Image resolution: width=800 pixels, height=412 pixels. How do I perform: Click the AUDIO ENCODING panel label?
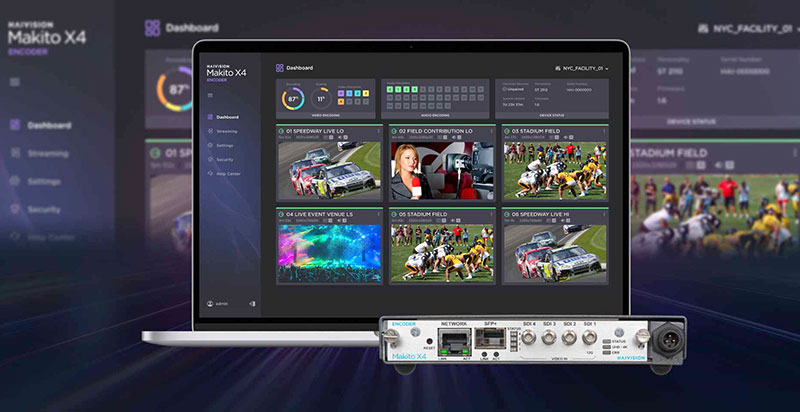click(x=436, y=115)
